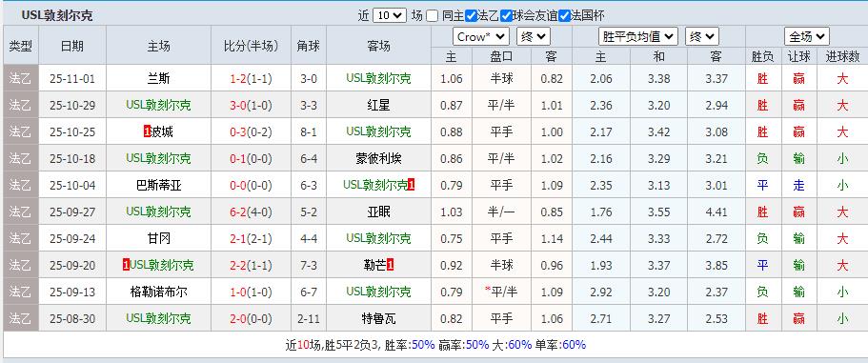
Task: Click the draw odds 3.42 in 坡城 row
Action: (658, 131)
